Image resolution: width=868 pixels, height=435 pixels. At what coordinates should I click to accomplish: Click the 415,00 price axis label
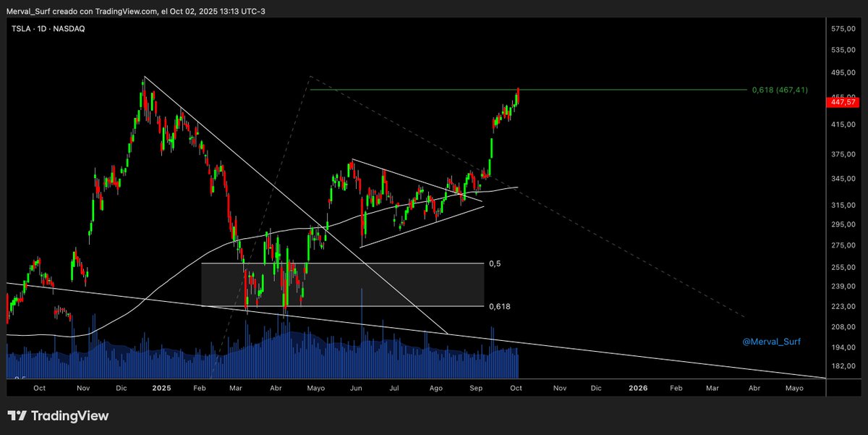[844, 124]
